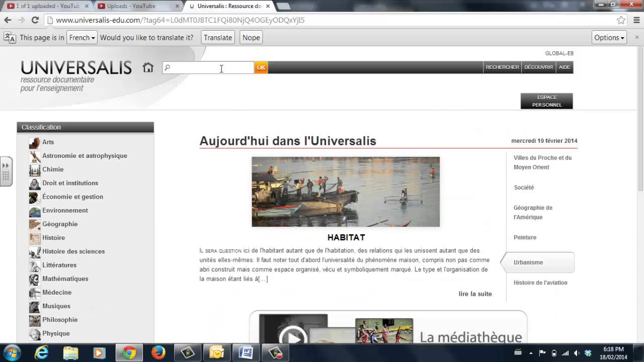Open ESPACE PERSONNEL
The width and height of the screenshot is (644, 362).
[547, 101]
